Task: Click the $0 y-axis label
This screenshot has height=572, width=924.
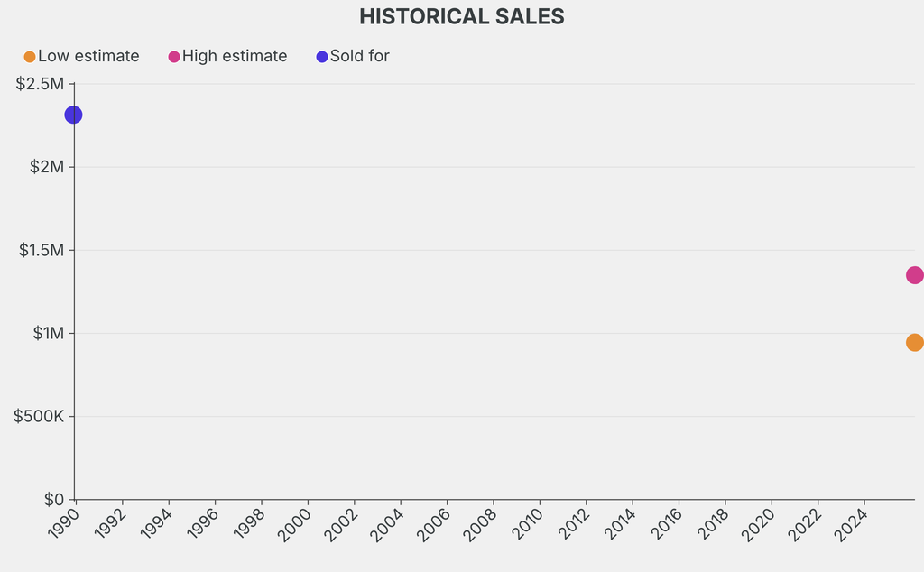Action: point(53,499)
